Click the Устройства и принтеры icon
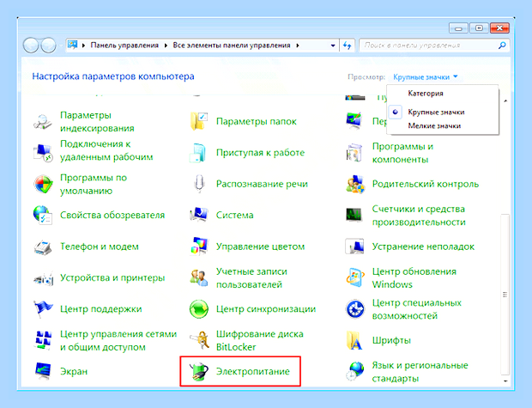The image size is (532, 408). coord(44,278)
